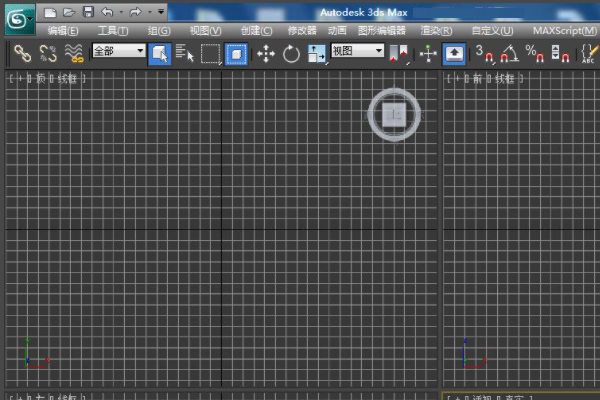Toggle the 3D Snaps button
600x400 pixels.
(x=483, y=53)
